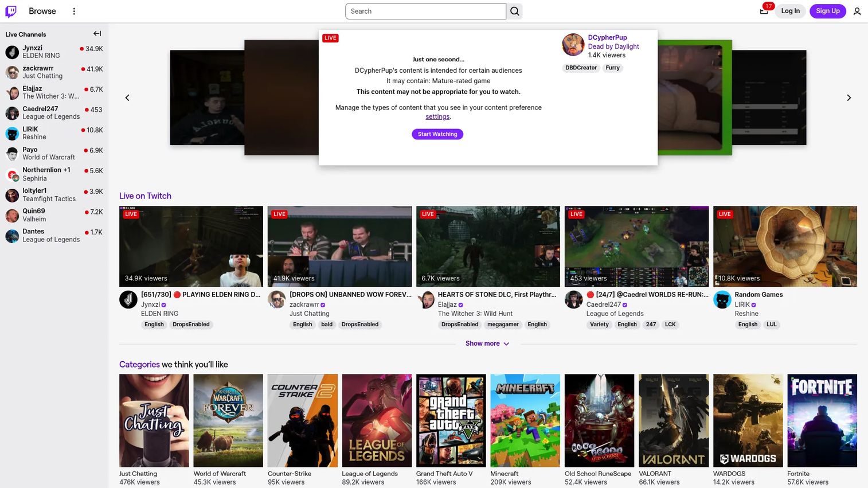Open Caedrel247 avatar in sidebar
The height and width of the screenshot is (488, 868).
point(12,113)
